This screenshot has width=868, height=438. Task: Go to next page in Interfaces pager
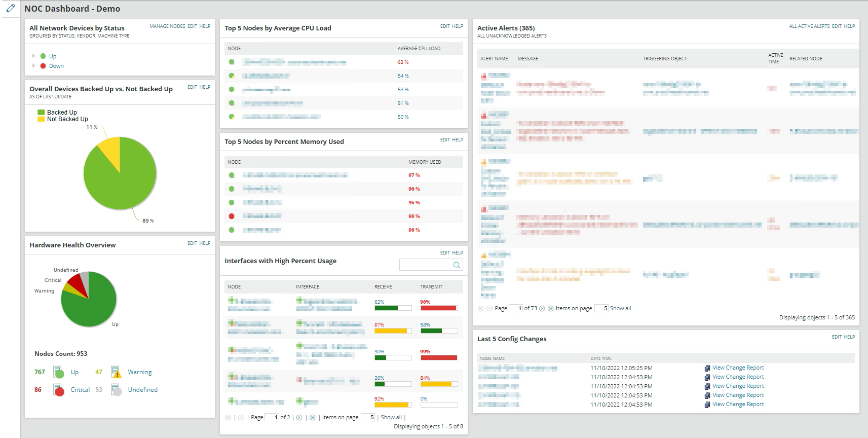point(299,418)
